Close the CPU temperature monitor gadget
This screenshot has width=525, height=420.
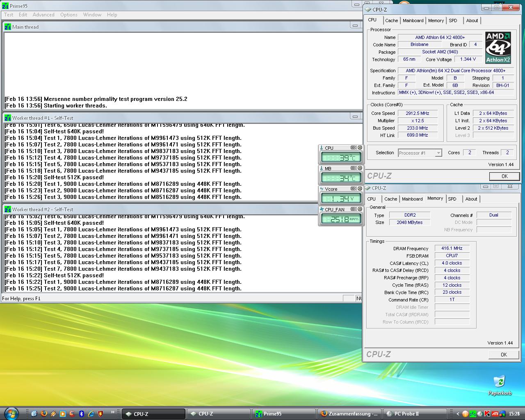pos(360,148)
